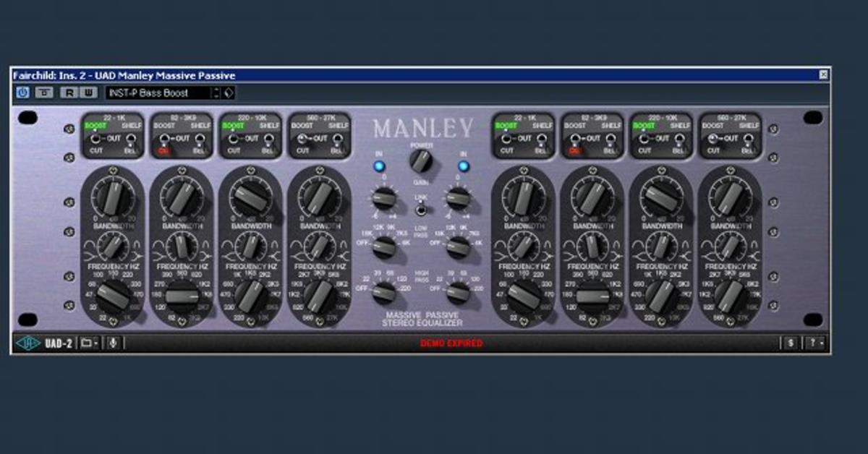Viewport: 868px width, 454px height.
Task: Click right channel 220-10K Frequency Hz knob
Action: click(x=661, y=296)
